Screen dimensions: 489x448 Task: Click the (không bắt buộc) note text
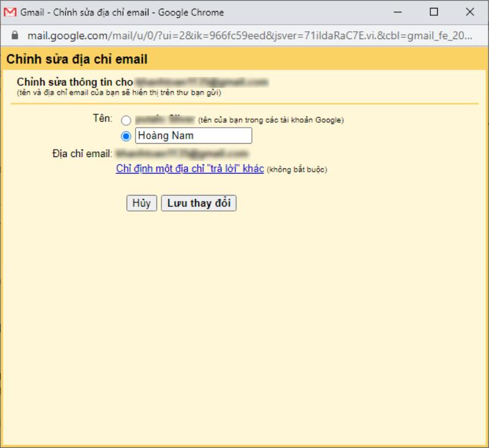297,170
